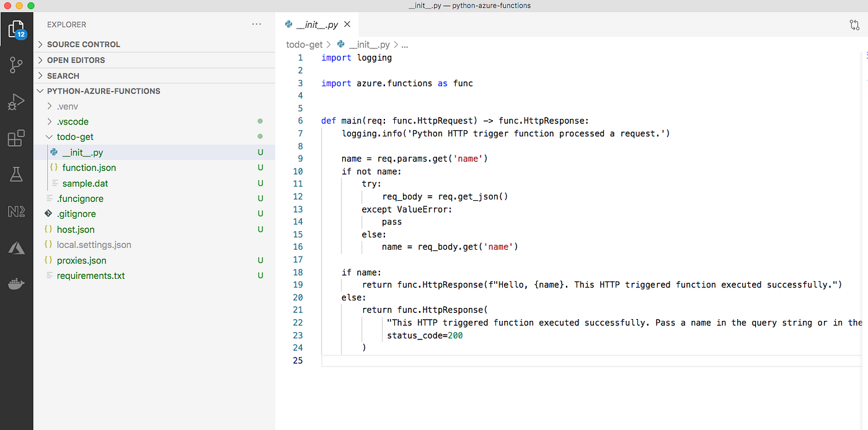Select the Testing beaker icon
The width and height of the screenshot is (868, 430).
(x=16, y=174)
